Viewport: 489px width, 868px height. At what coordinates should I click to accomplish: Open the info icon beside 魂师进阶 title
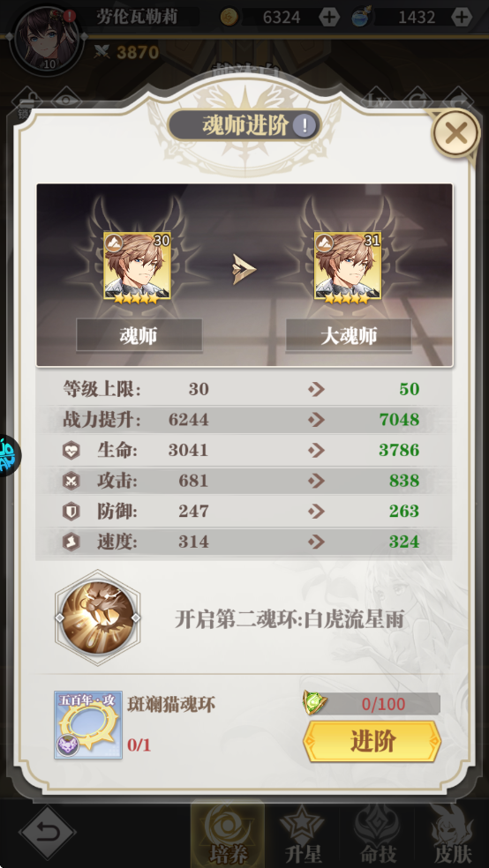point(304,126)
